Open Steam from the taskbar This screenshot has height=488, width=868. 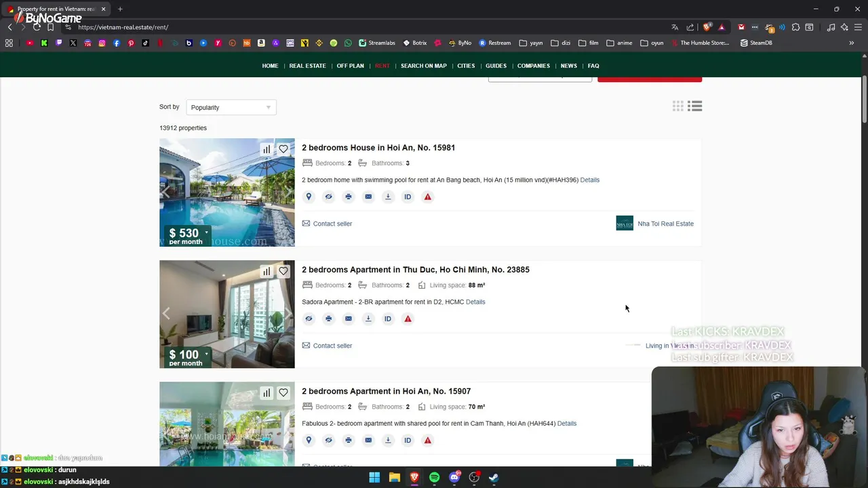tap(494, 477)
